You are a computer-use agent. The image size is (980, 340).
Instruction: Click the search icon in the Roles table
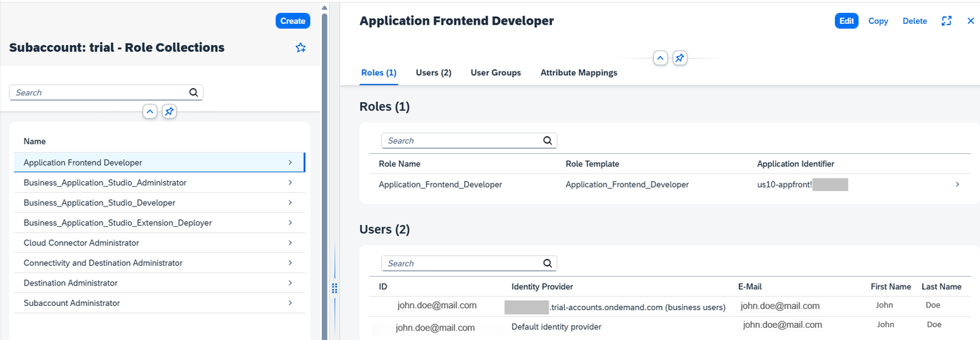pyautogui.click(x=547, y=140)
